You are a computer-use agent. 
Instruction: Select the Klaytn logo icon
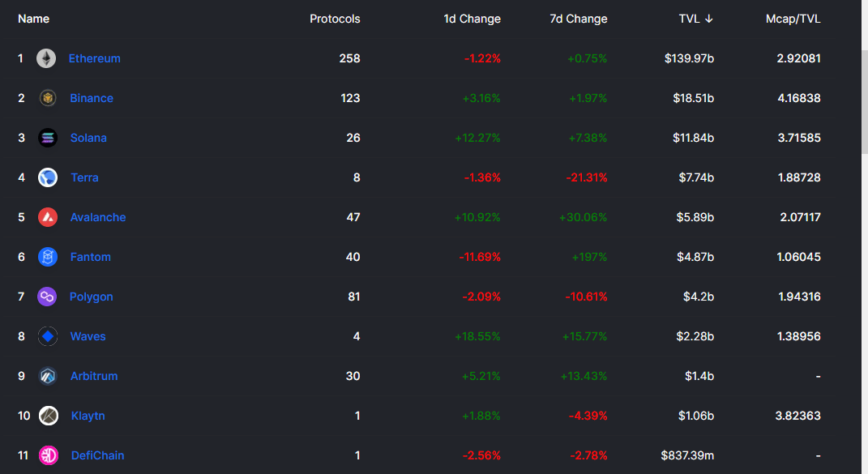49,416
